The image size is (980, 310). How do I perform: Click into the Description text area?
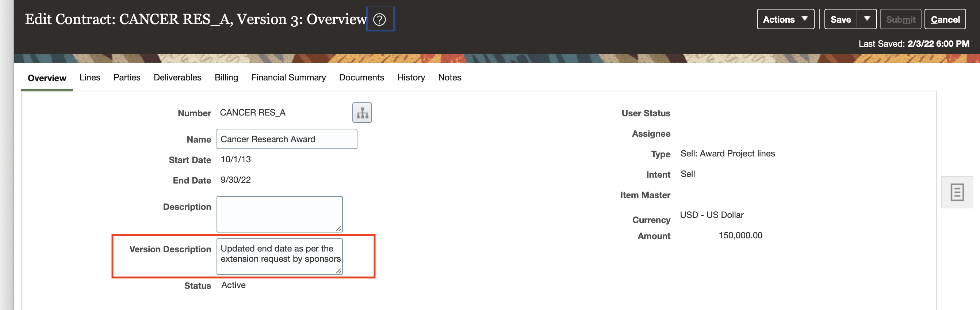coord(280,214)
